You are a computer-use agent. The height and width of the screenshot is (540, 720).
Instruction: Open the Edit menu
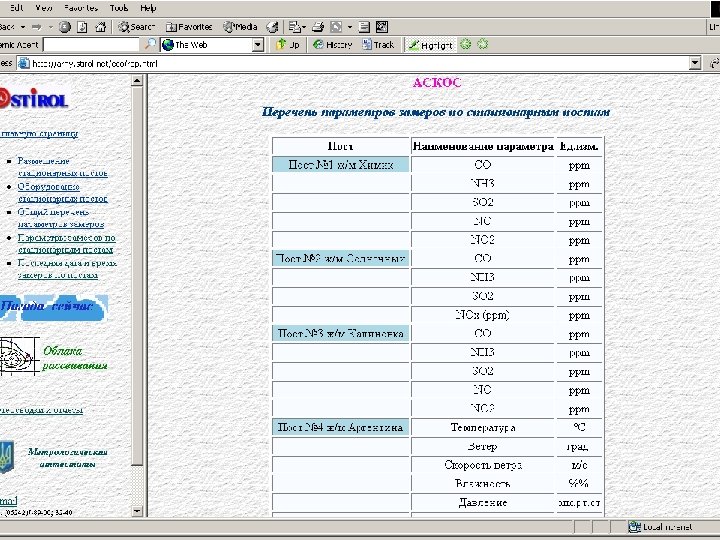(x=17, y=8)
